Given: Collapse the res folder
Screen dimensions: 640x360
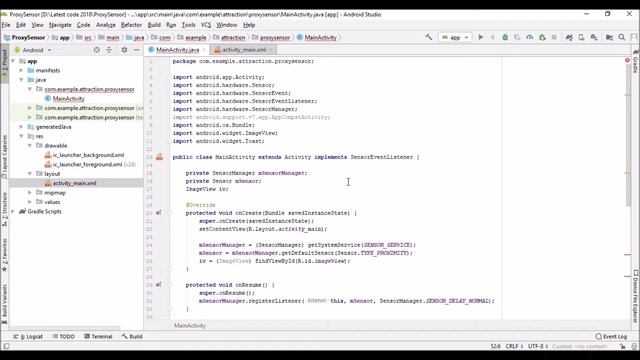Looking at the screenshot, I should point(21,136).
